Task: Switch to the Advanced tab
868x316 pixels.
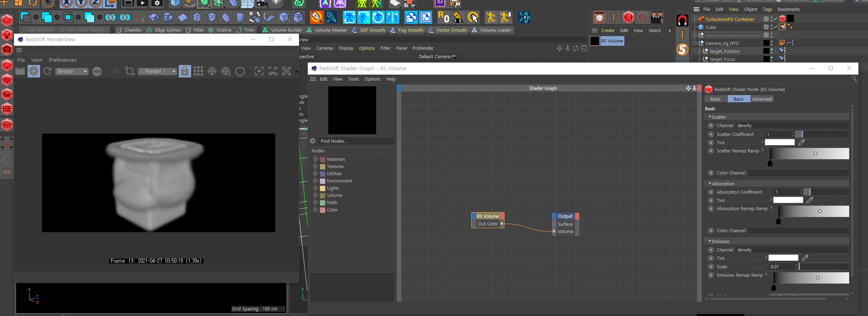Action: [x=761, y=99]
